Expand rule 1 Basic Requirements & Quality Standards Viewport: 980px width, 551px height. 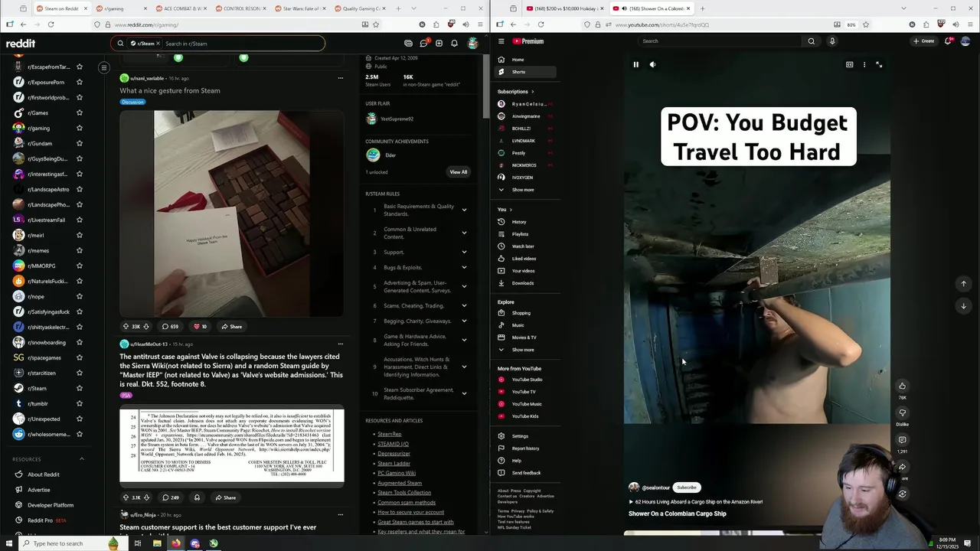click(464, 210)
